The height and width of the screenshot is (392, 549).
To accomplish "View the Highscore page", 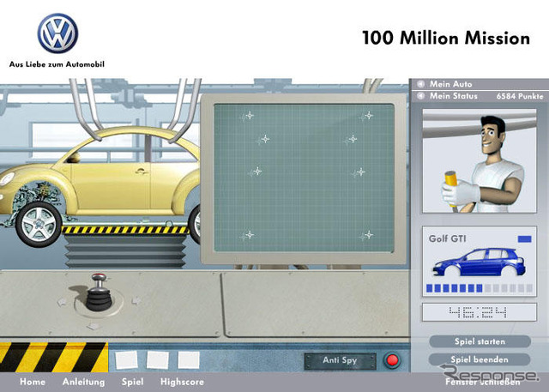I will point(182,382).
